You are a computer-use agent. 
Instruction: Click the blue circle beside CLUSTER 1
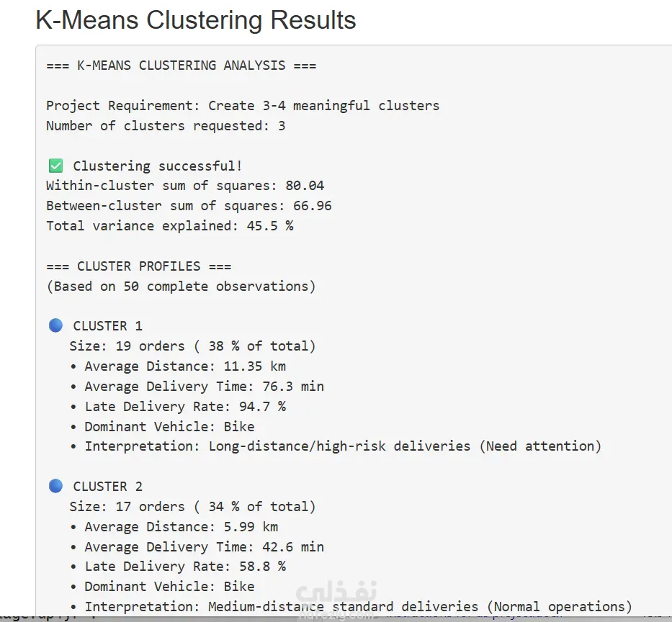[x=55, y=325]
